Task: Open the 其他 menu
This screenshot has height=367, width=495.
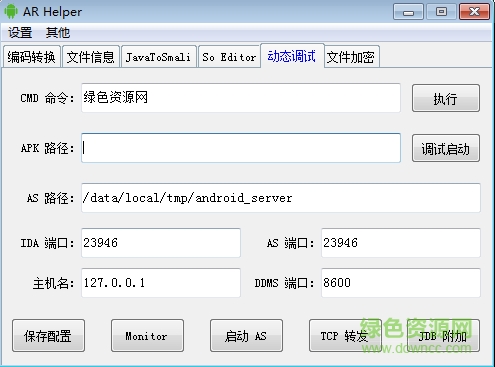Action: [58, 33]
